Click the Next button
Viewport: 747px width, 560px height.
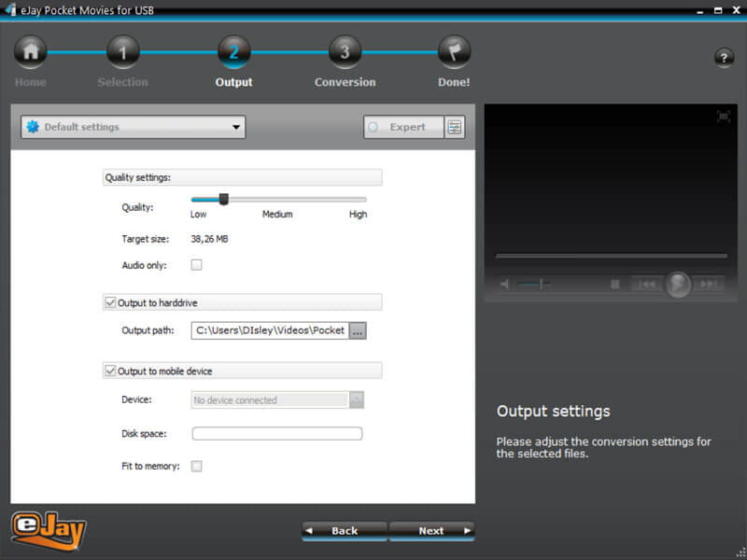point(431,530)
